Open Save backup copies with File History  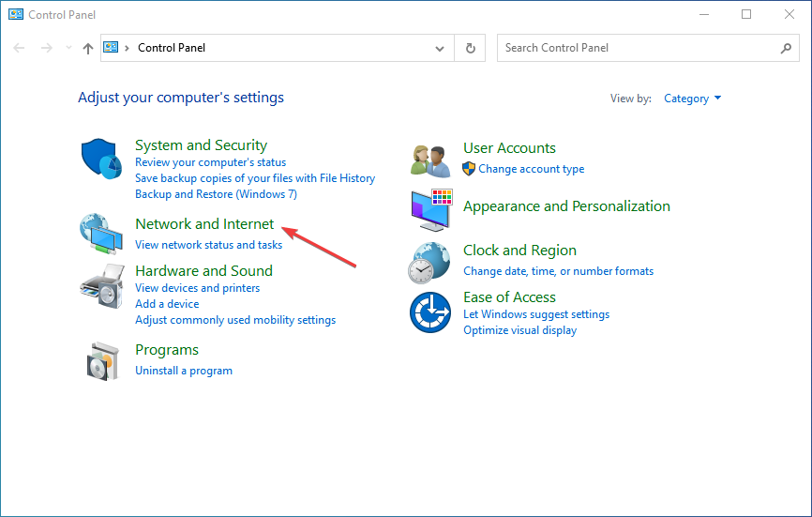(255, 178)
